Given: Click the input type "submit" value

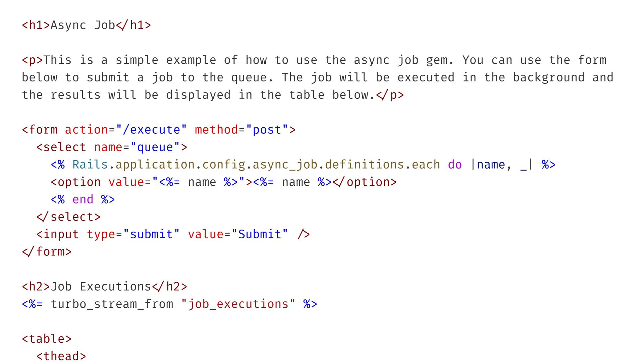Looking at the screenshot, I should pos(151,234).
